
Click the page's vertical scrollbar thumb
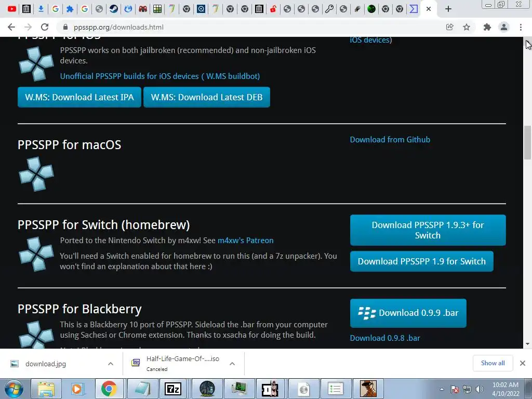(x=528, y=142)
